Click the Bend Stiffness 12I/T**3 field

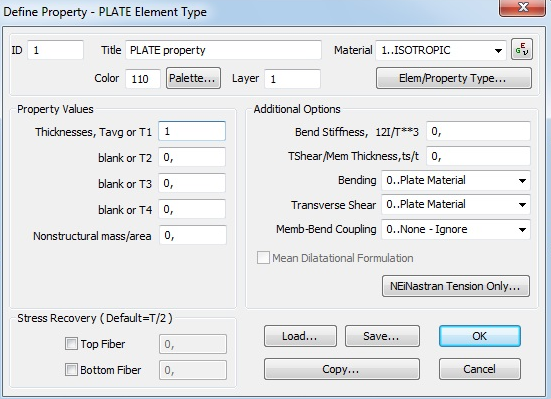pos(478,131)
